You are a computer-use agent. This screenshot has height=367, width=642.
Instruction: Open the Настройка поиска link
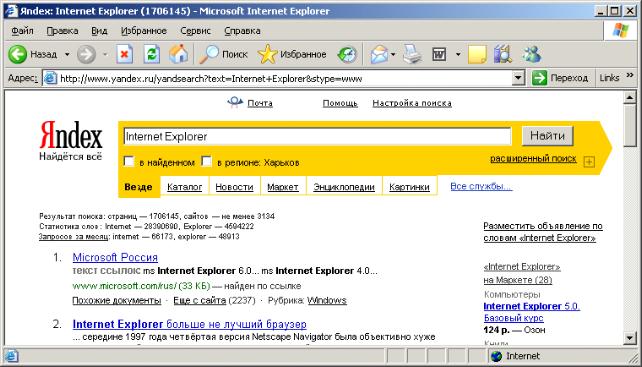tap(412, 103)
